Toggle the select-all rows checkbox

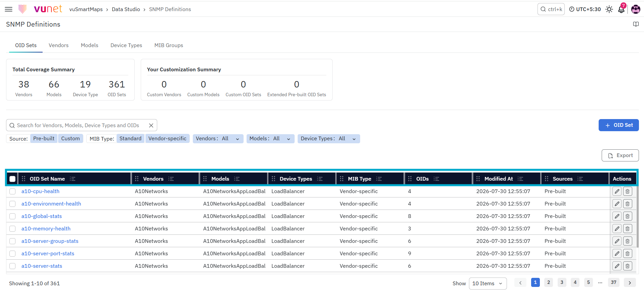[12, 179]
